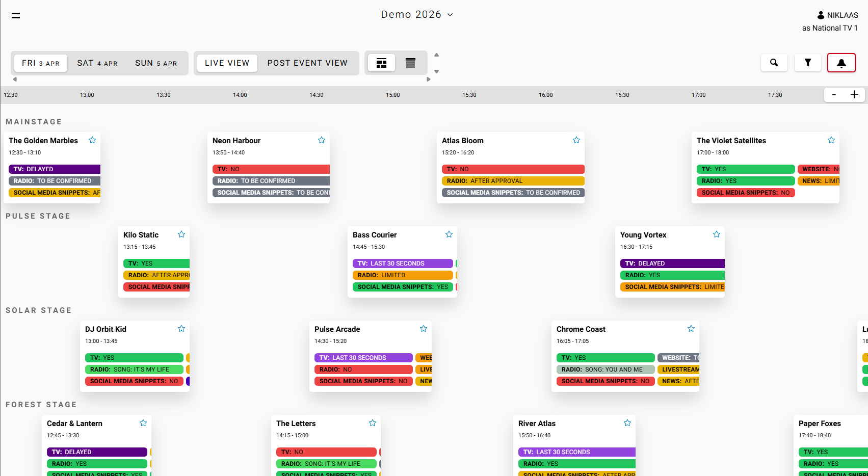This screenshot has height=476, width=868.
Task: Star the Atlas Bloom performance
Action: 576,140
